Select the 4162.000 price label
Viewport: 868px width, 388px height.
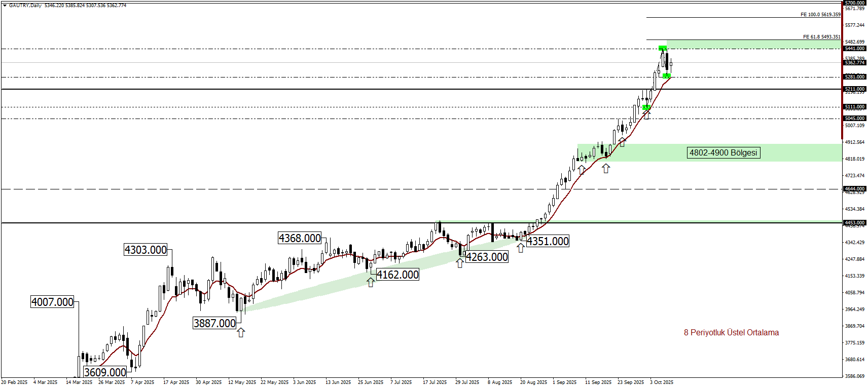click(397, 275)
